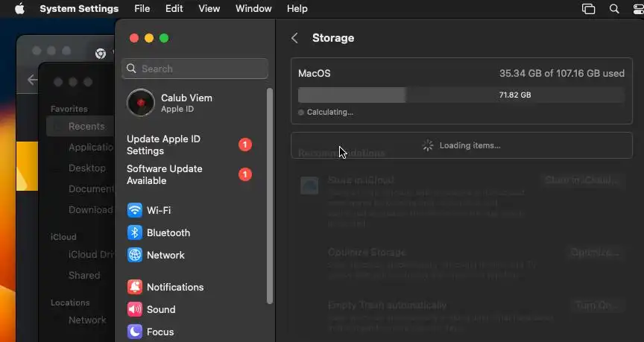The image size is (644, 342).
Task: Click Calub Viem Apple ID avatar
Action: point(141,104)
